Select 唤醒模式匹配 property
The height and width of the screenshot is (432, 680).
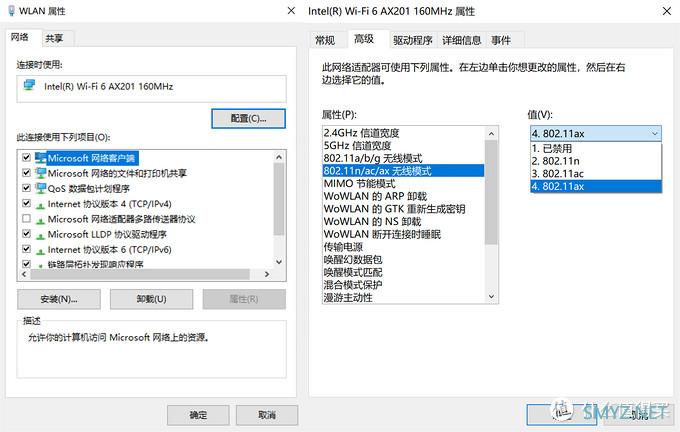(403, 272)
